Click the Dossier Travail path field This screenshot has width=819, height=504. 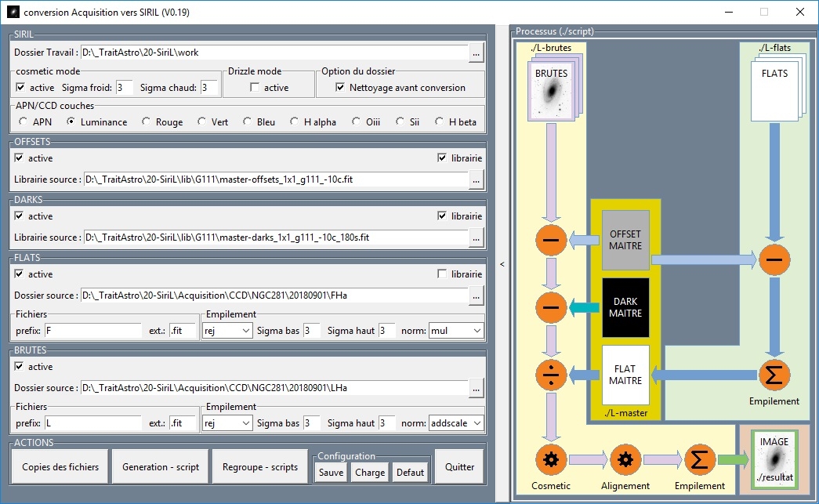(274, 53)
